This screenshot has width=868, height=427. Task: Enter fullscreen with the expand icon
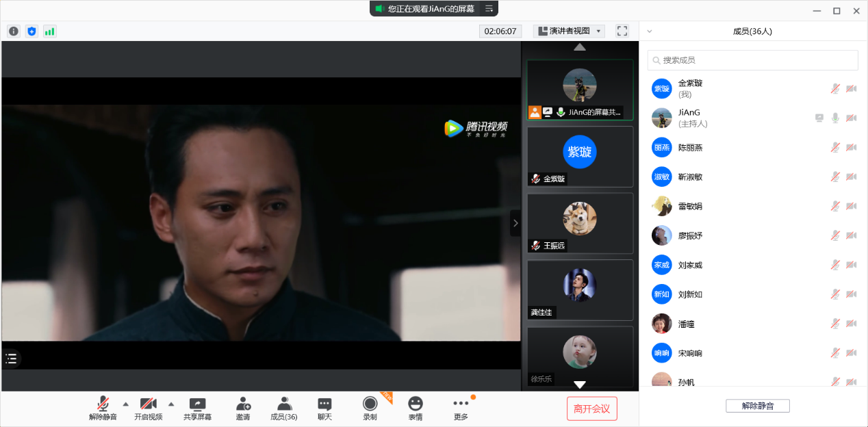[x=622, y=31]
